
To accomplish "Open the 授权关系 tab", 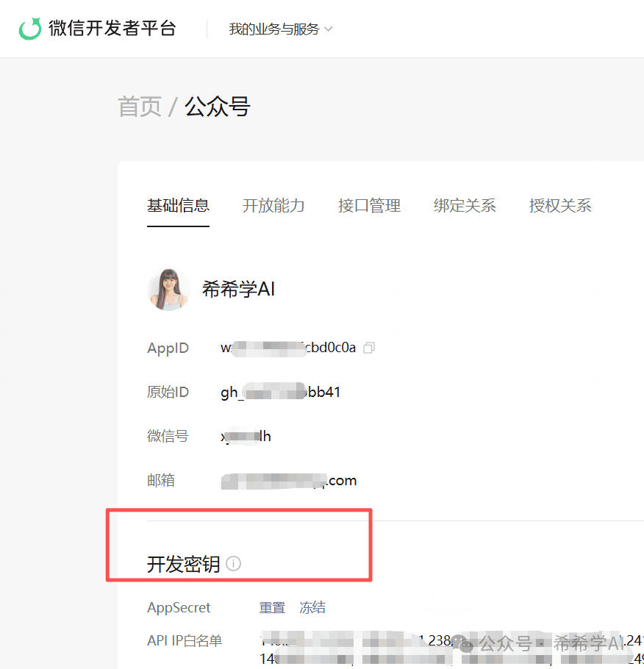I will coord(560,206).
